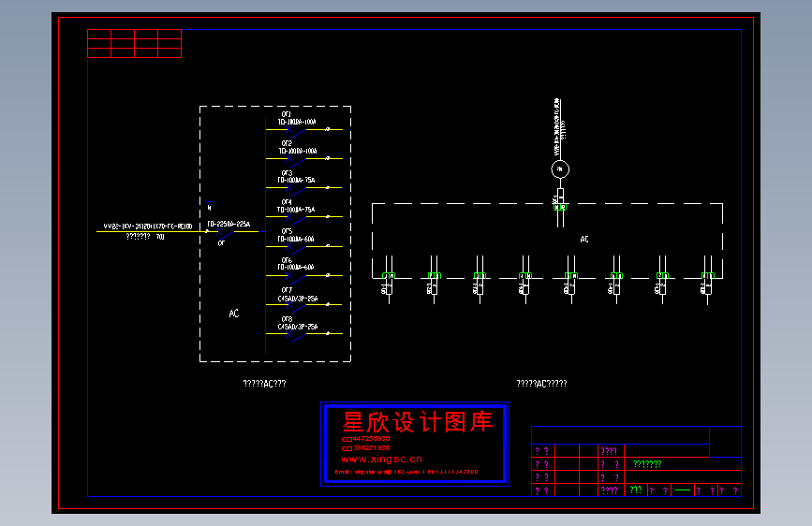The image size is (812, 526).
Task: Click the QF5 breaker label
Action: 287,231
